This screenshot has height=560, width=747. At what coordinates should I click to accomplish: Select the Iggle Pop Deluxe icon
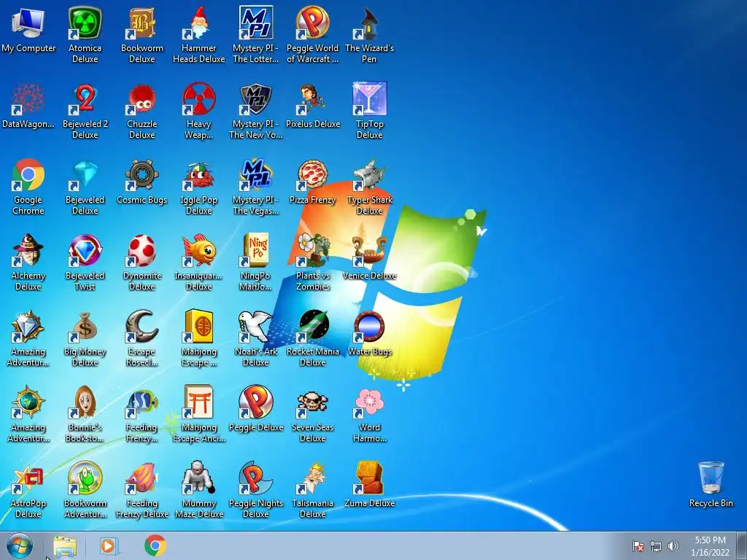pos(198,175)
